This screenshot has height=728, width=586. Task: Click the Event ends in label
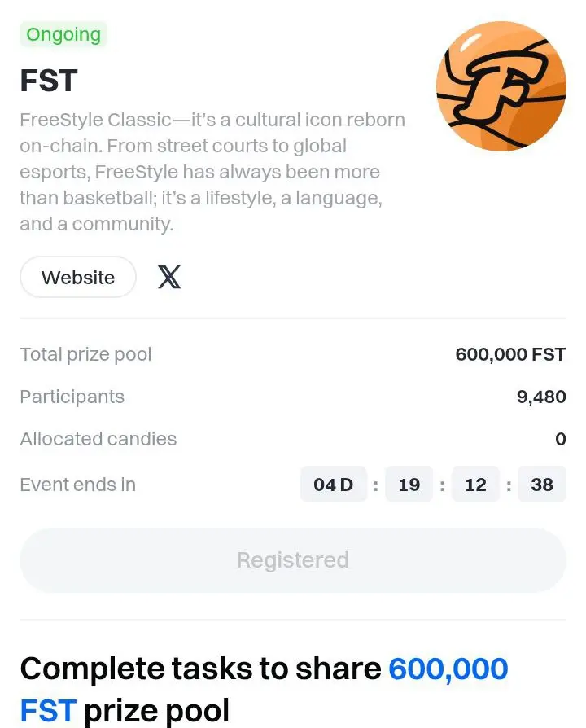click(78, 485)
